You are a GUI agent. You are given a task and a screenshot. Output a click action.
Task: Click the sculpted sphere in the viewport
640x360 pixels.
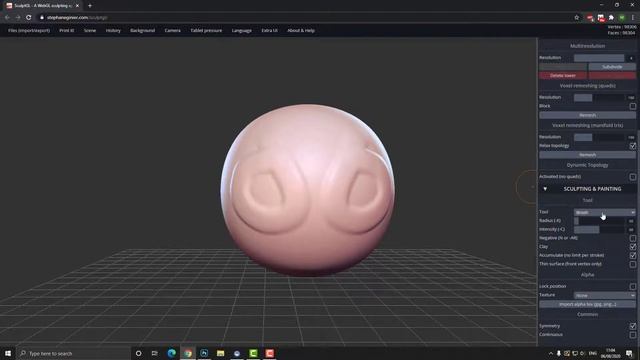[308, 190]
